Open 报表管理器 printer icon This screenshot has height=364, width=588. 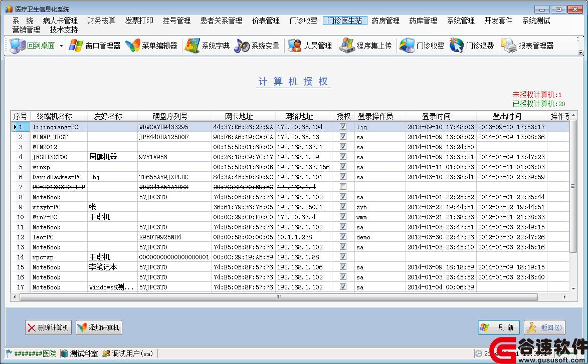(509, 46)
